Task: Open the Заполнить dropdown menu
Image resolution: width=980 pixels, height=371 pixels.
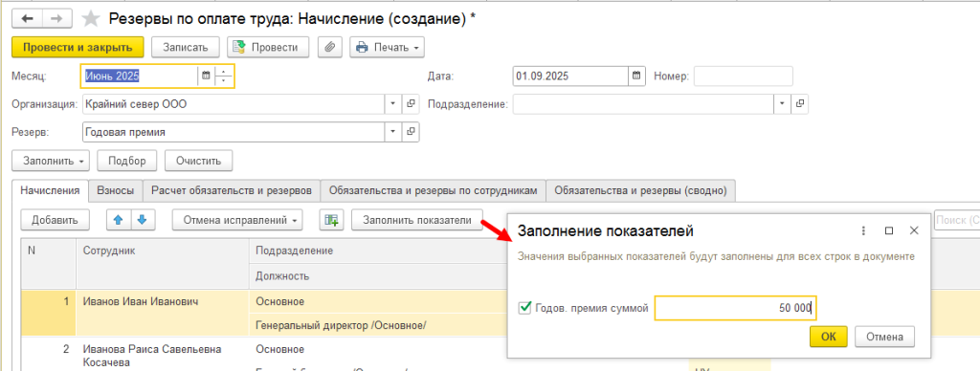Action: click(51, 161)
